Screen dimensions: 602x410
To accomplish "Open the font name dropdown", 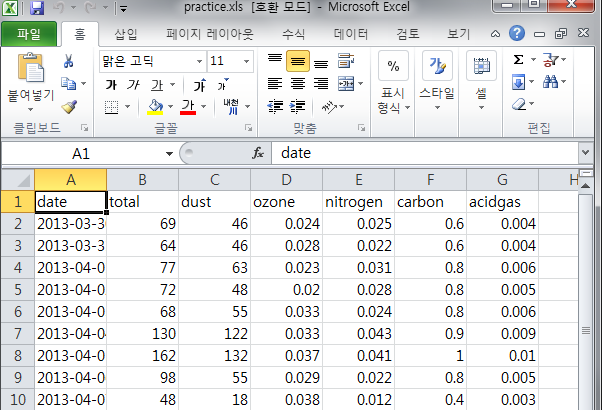I will (197, 61).
